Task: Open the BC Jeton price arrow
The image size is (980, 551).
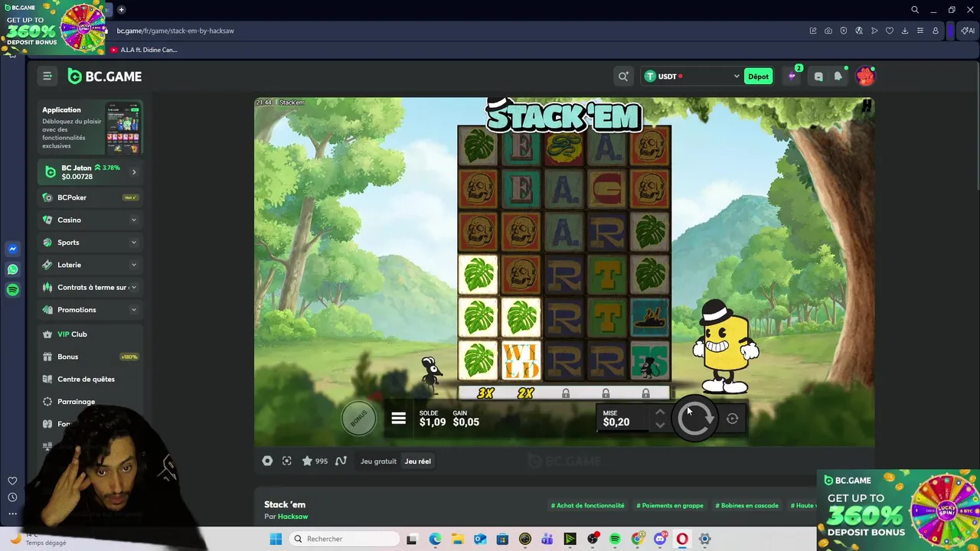Action: pyautogui.click(x=134, y=171)
